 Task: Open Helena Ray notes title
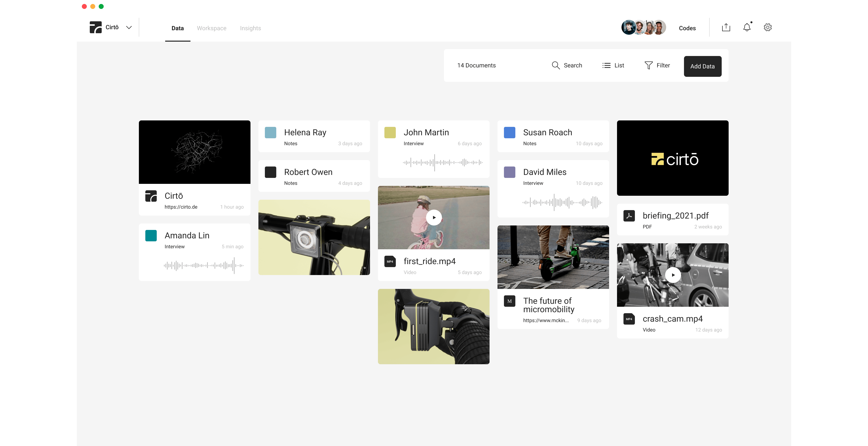[305, 133]
